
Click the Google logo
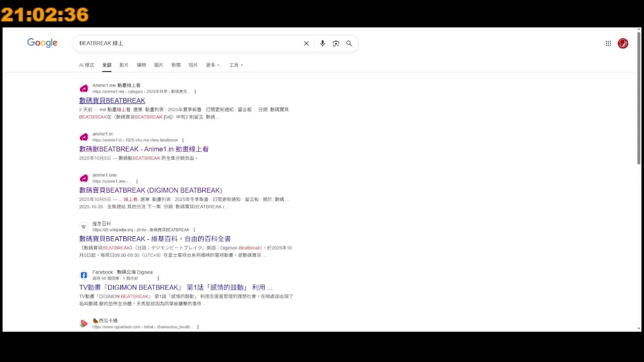coord(42,43)
